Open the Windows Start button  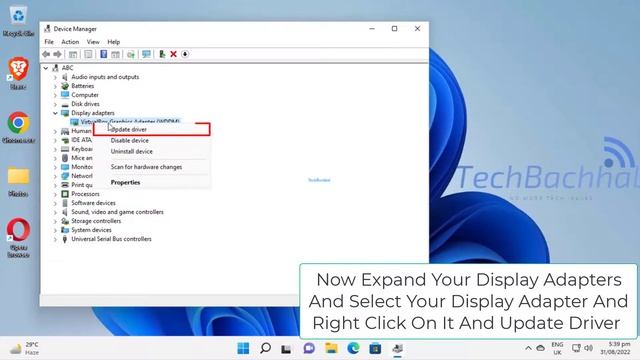point(243,348)
